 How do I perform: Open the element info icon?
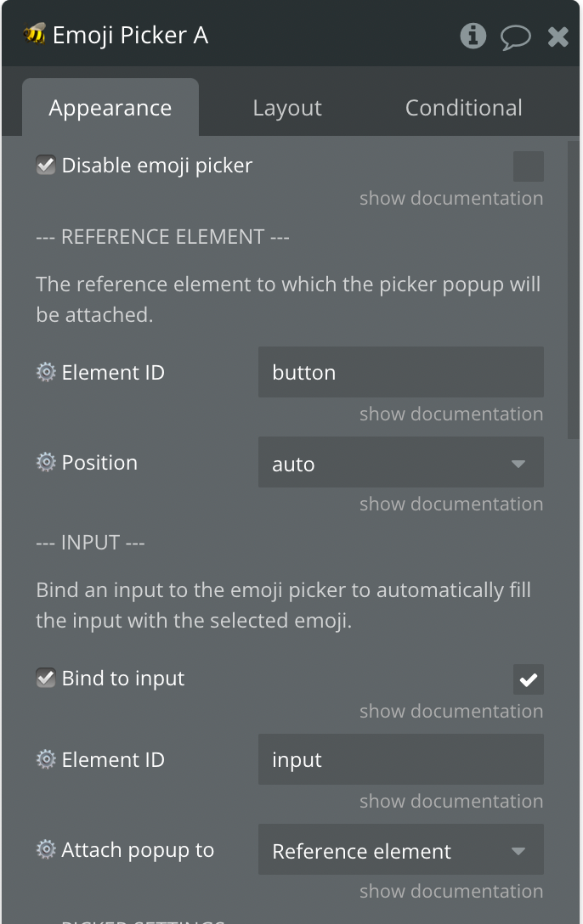pos(473,36)
